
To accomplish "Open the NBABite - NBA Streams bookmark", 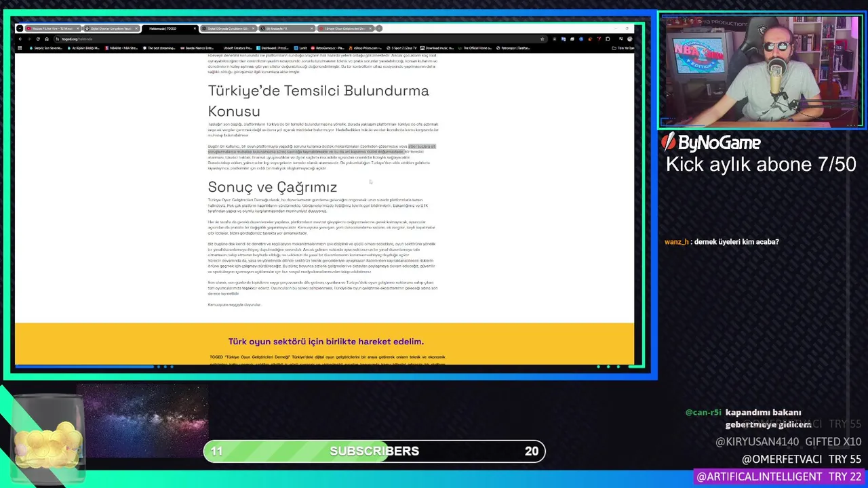I will pos(121,48).
